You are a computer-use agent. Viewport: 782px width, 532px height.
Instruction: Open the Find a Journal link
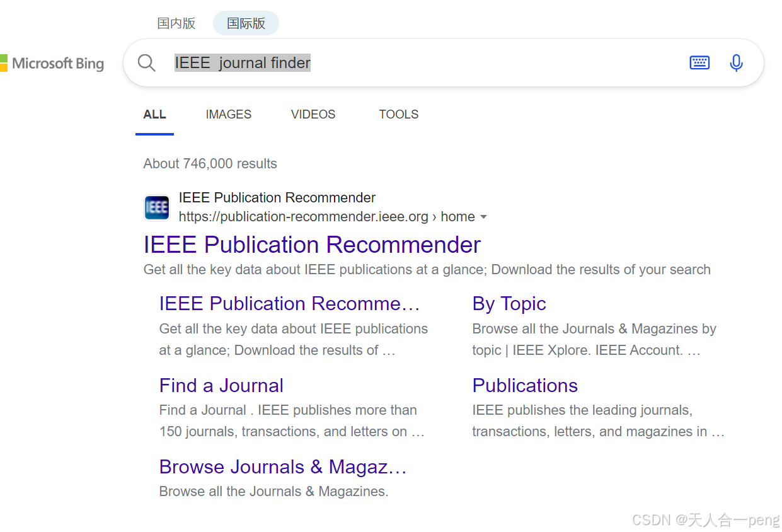[x=221, y=385]
